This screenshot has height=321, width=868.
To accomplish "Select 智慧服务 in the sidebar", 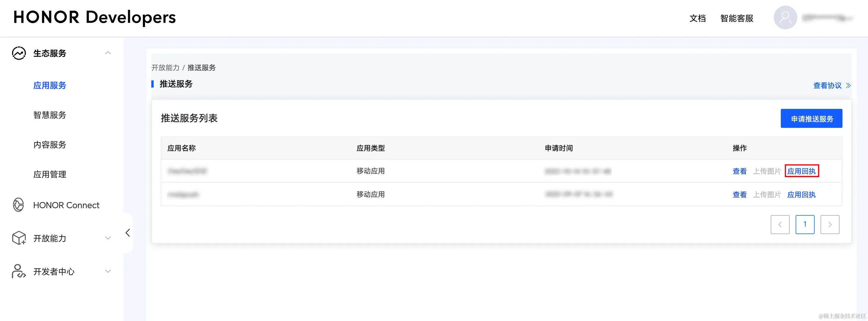I will 50,115.
